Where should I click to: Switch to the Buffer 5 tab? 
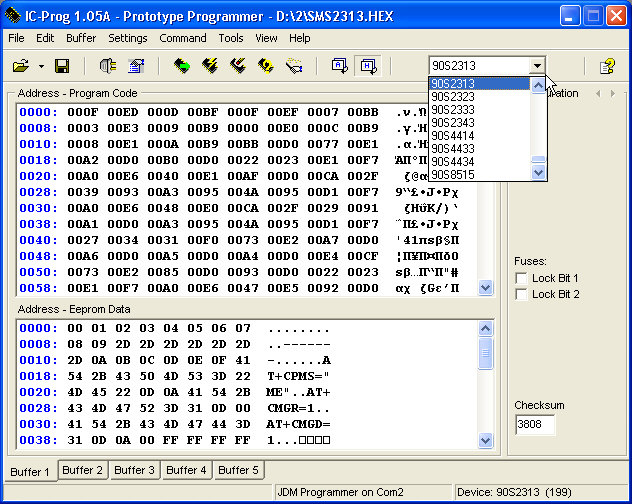click(x=238, y=470)
